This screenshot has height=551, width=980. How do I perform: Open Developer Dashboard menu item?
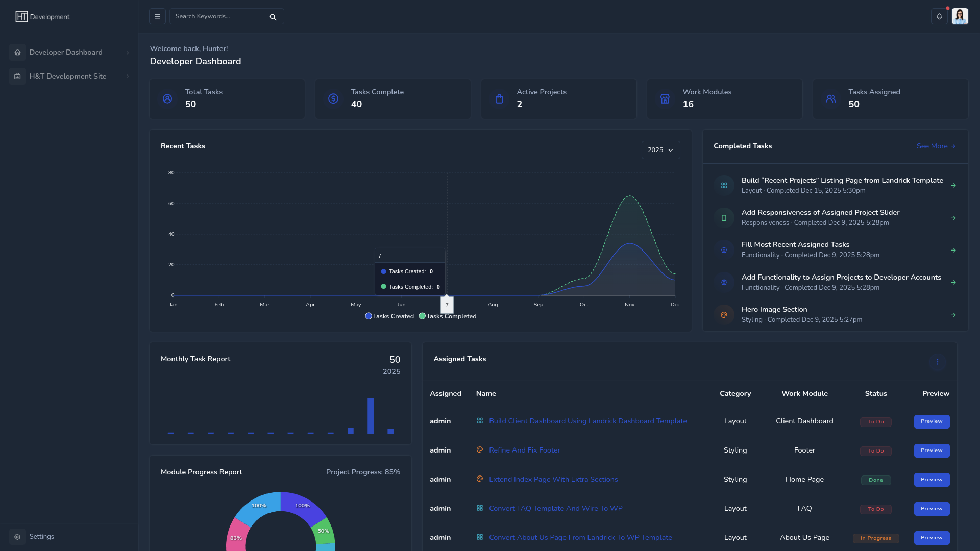(x=65, y=53)
